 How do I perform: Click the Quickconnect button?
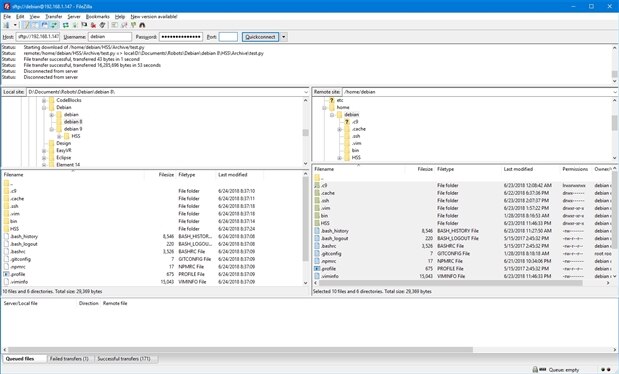[x=260, y=37]
